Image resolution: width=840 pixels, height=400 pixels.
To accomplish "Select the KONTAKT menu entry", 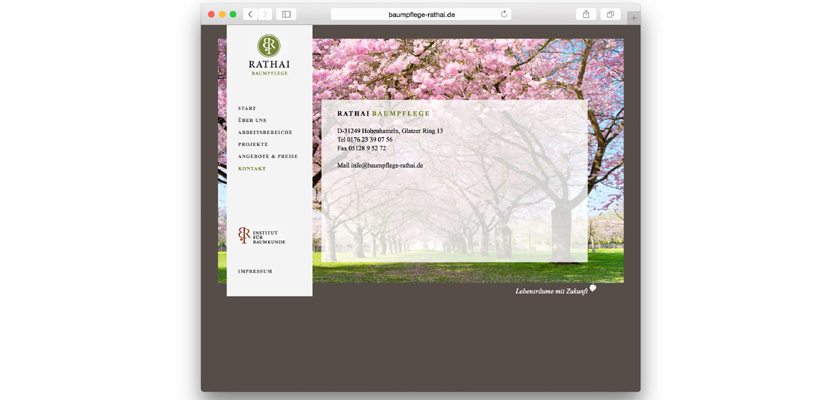I will 252,169.
